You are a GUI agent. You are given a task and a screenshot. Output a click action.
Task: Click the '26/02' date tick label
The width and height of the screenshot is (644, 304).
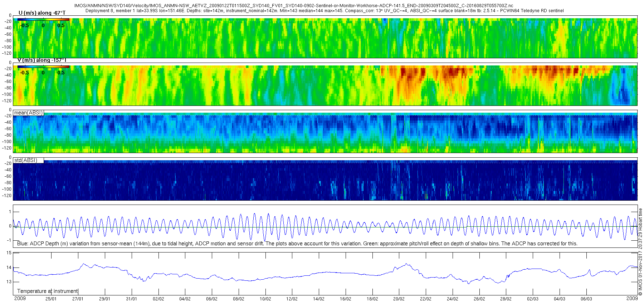[x=479, y=299]
